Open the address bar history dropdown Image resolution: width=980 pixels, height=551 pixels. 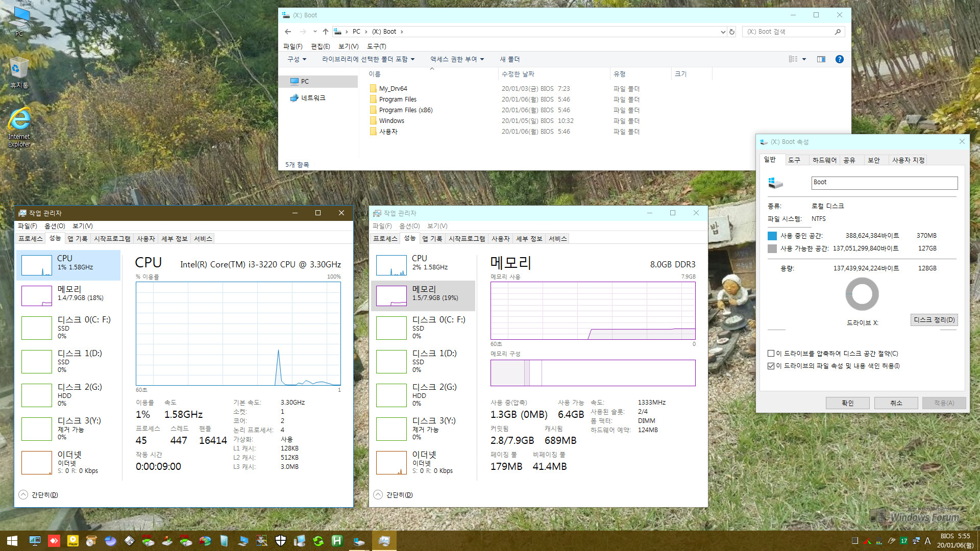723,32
